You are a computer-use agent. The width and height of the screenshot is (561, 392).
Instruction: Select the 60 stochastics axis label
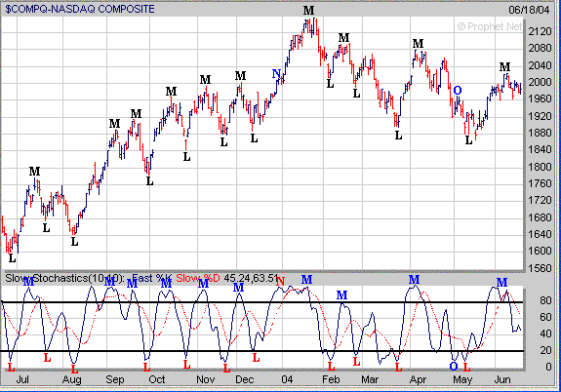[x=545, y=317]
